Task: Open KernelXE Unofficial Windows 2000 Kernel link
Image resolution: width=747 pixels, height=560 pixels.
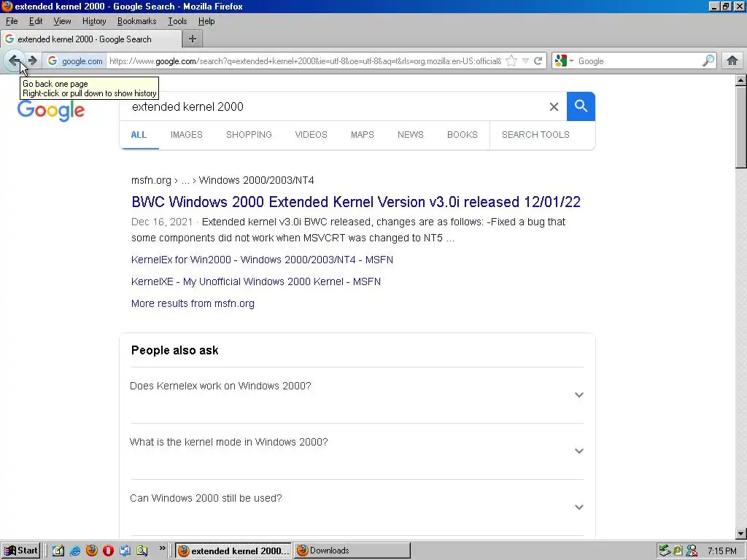Action: tap(256, 281)
